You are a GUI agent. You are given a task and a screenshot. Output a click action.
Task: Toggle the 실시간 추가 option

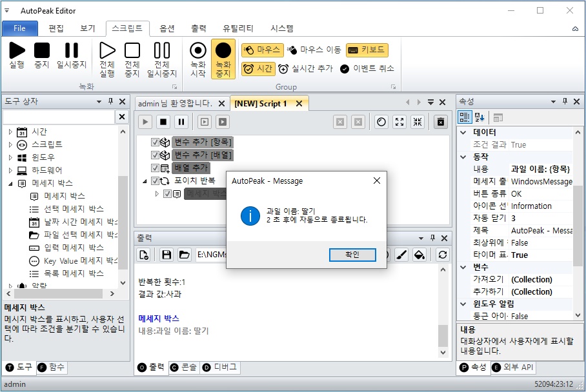pyautogui.click(x=305, y=69)
